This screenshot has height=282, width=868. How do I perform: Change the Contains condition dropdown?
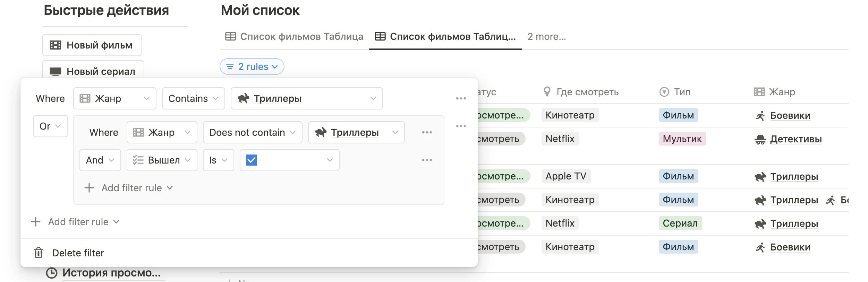click(194, 98)
